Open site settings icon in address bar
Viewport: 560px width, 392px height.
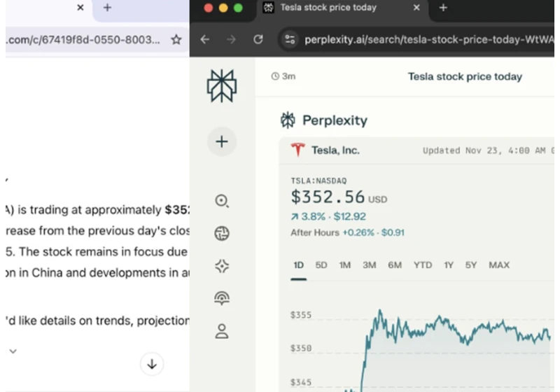[290, 39]
